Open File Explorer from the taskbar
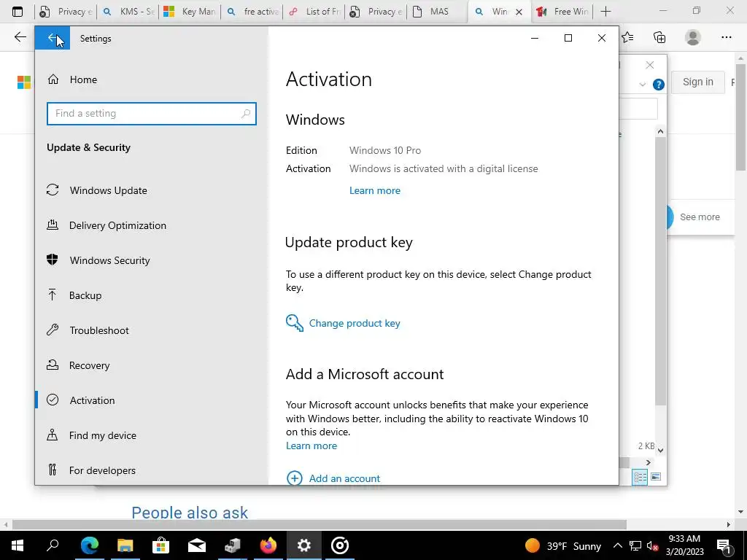The image size is (747, 560). click(x=125, y=545)
